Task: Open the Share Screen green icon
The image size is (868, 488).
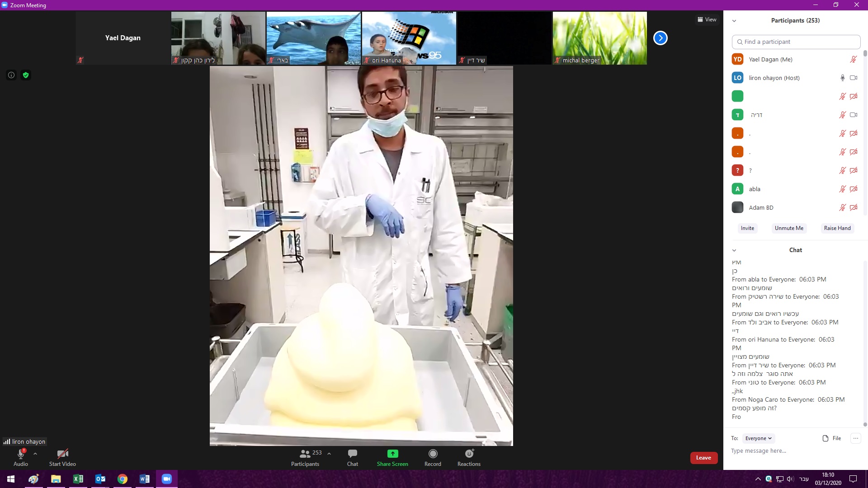Action: [x=392, y=454]
